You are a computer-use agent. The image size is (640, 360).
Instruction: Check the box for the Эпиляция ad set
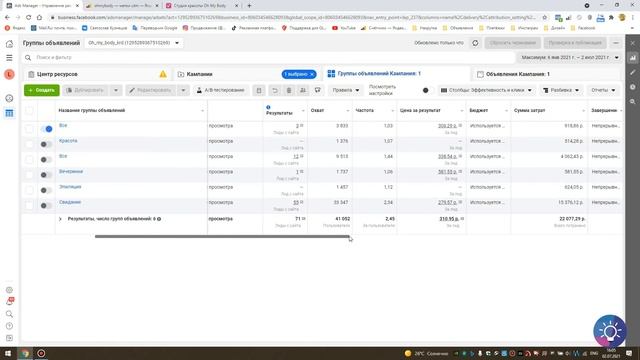tap(29, 190)
